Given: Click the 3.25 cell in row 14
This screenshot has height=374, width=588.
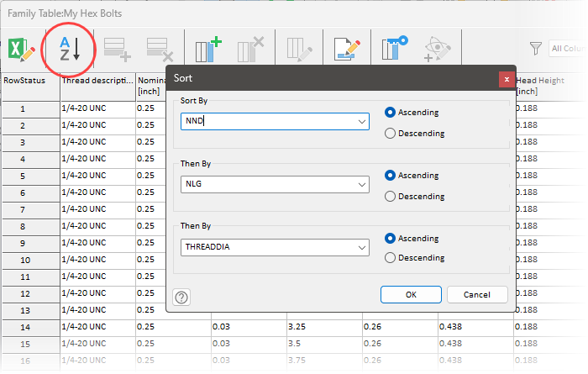Looking at the screenshot, I should pyautogui.click(x=324, y=327).
